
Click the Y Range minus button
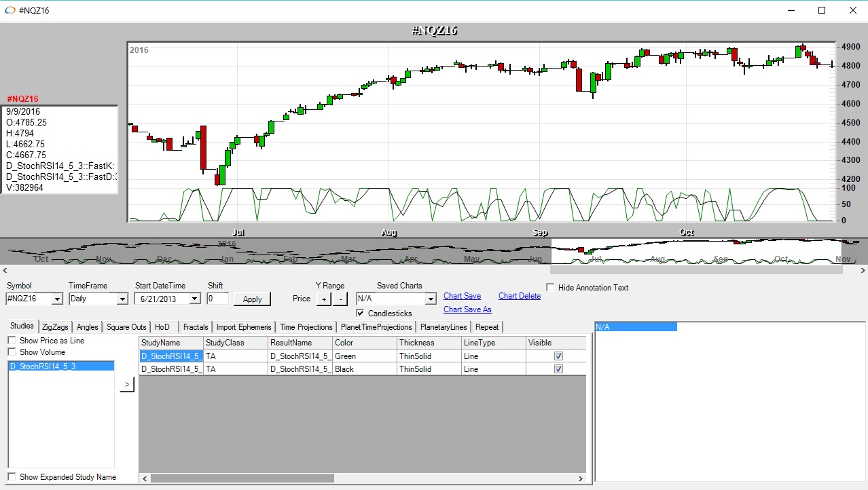pos(340,299)
